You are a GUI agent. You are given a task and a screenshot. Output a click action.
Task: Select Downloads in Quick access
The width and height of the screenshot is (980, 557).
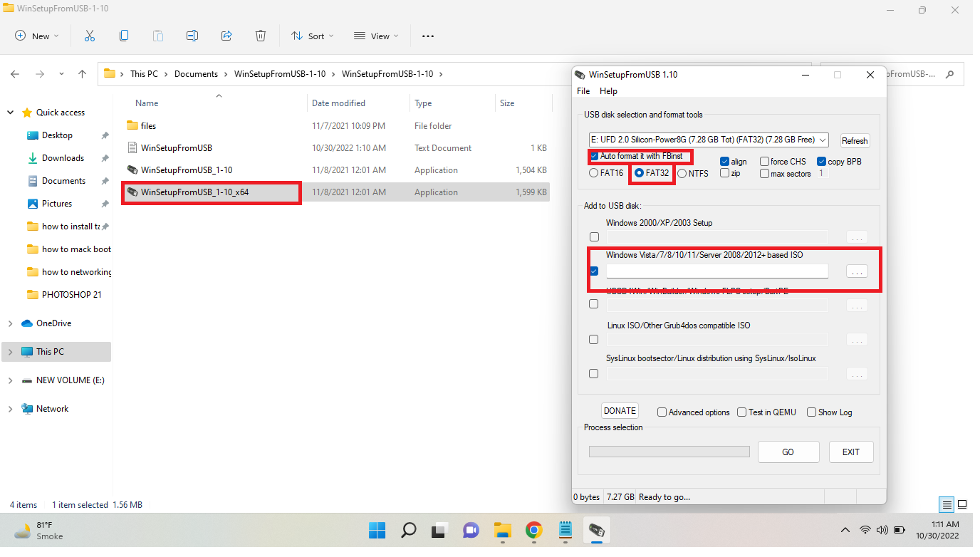point(63,158)
